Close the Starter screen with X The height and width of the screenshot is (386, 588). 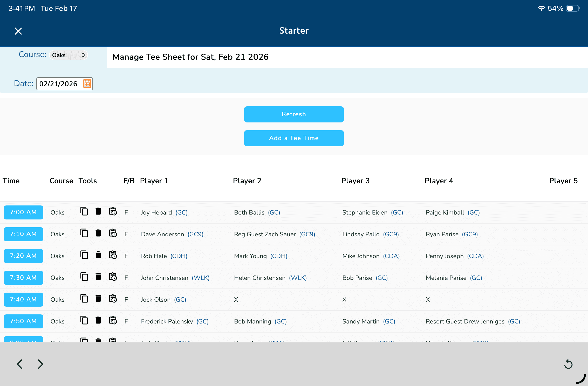[18, 31]
